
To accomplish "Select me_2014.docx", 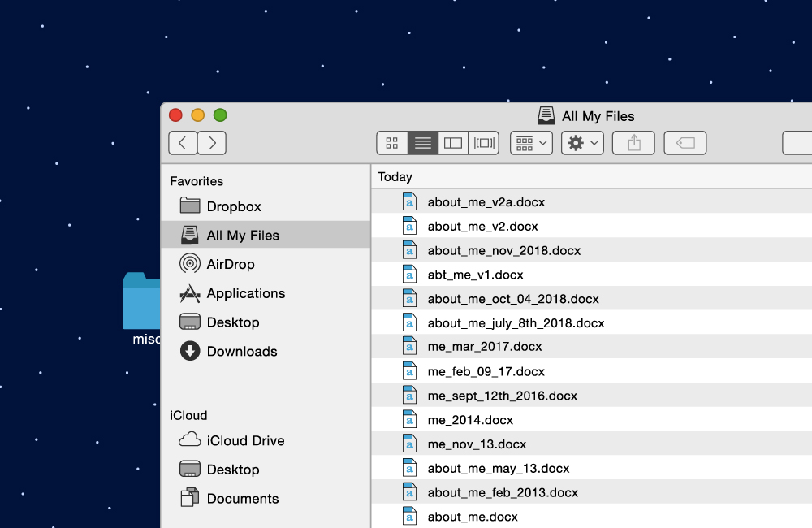I will [591, 419].
